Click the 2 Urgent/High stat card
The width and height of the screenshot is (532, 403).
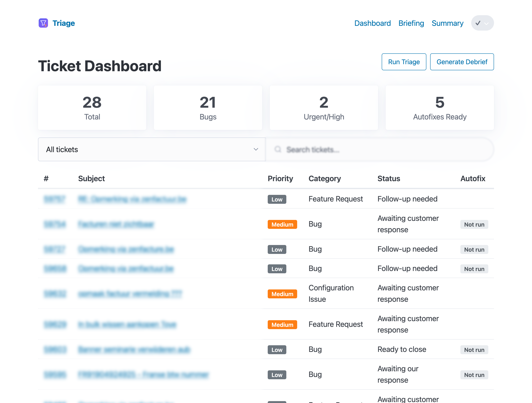324,108
